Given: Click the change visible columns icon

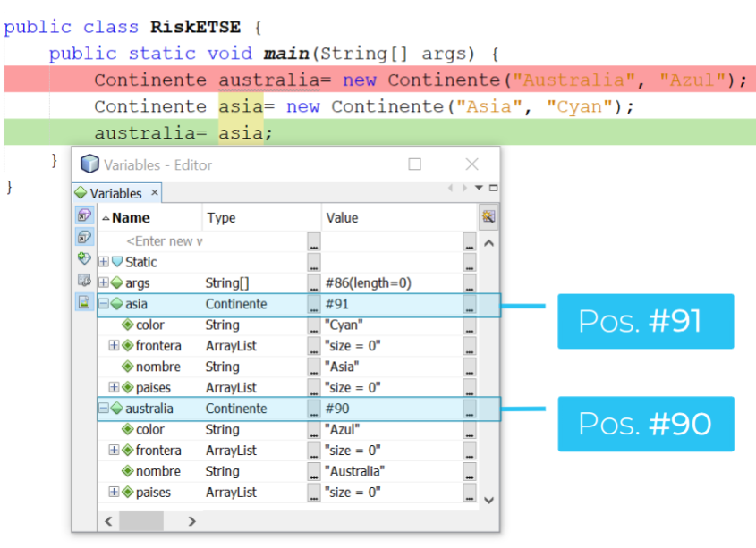Looking at the screenshot, I should pos(488,217).
